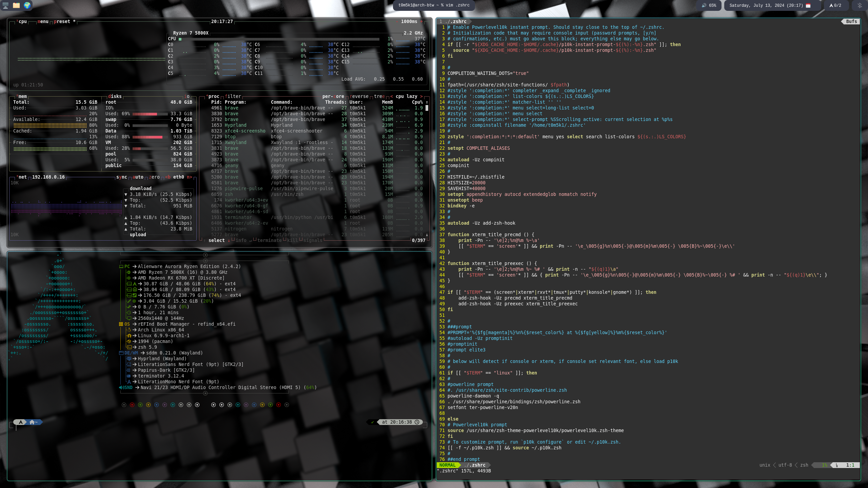
Task: Increase update interval with plus near 1000ms
Action: (421, 21)
